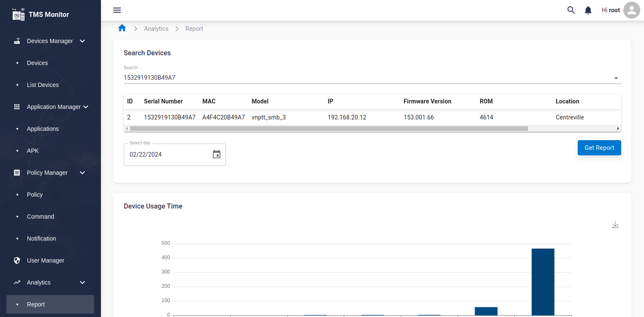Open APK in the sidebar
The height and width of the screenshot is (317, 644).
tap(50, 151)
